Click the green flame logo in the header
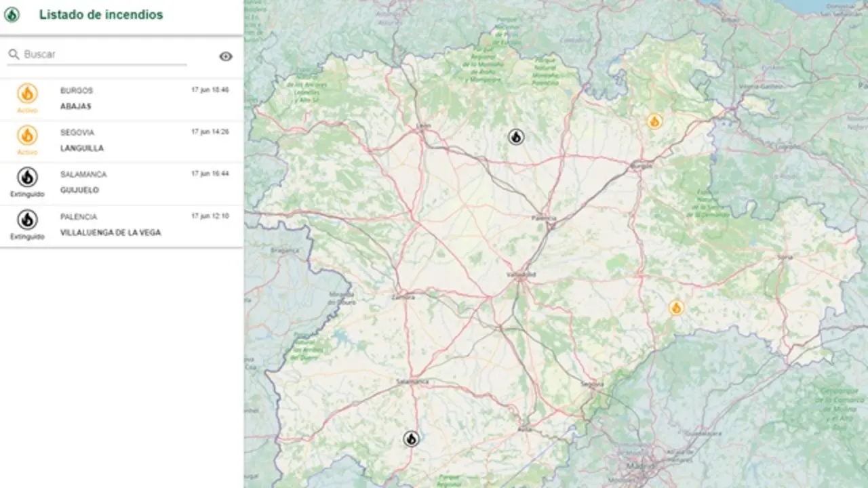 coord(12,15)
